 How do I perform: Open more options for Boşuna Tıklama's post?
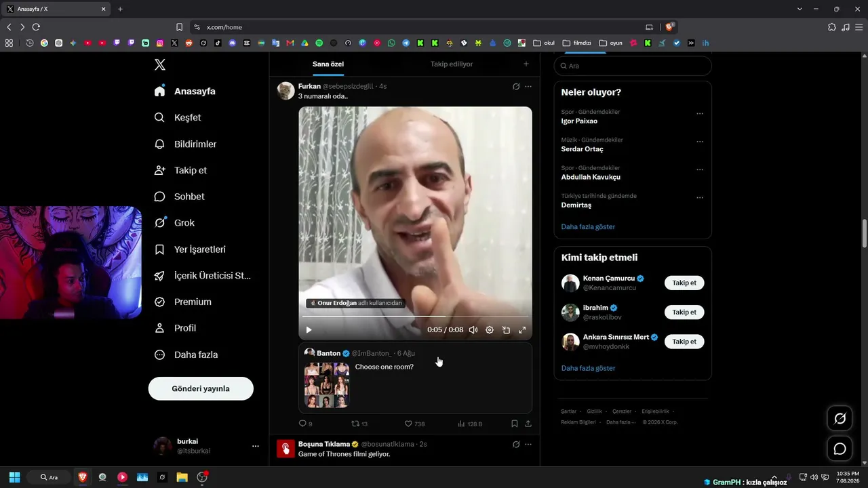(528, 444)
